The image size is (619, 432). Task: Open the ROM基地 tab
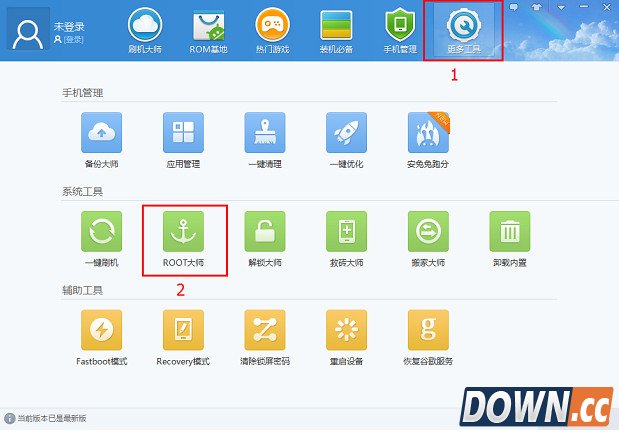coord(209,30)
